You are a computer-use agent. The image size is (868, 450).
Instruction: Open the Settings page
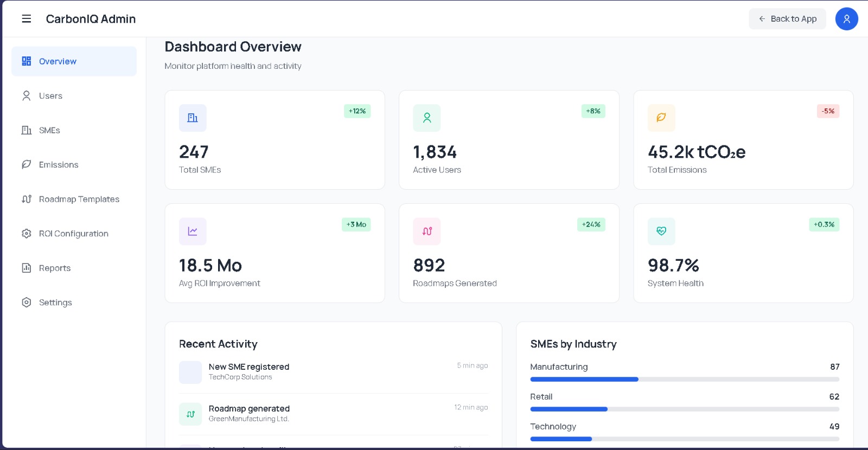point(74,303)
